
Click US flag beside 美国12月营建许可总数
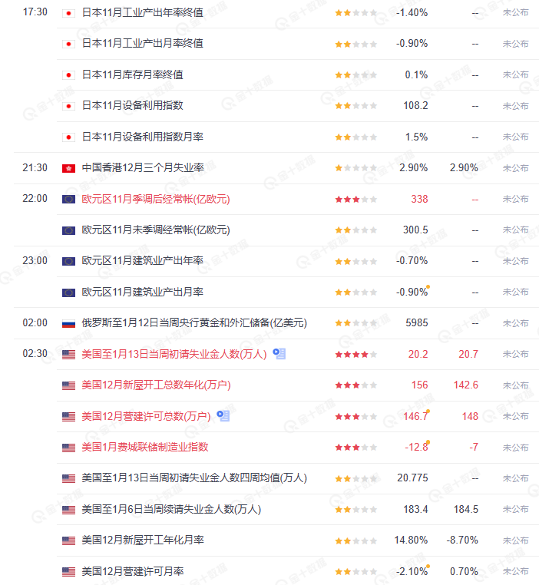[68, 416]
